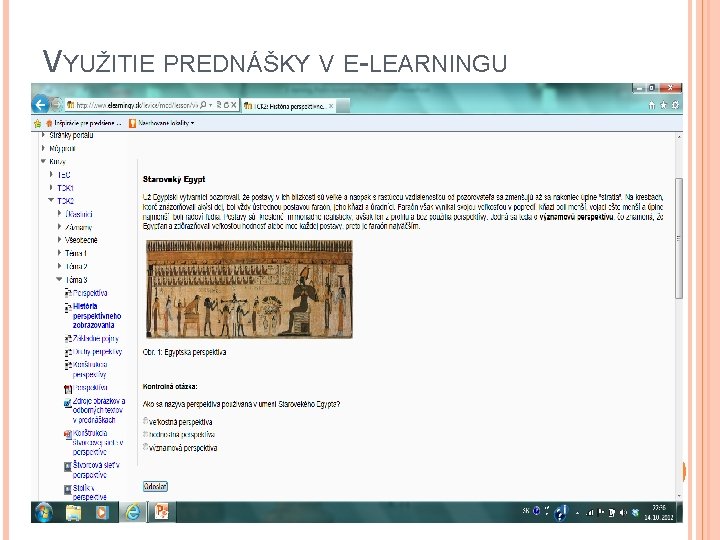Click the search magnifier in address bar
This screenshot has width=720, height=540.
[203, 105]
